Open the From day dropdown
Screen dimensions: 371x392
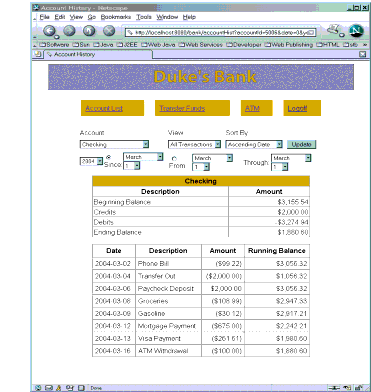tap(201, 167)
